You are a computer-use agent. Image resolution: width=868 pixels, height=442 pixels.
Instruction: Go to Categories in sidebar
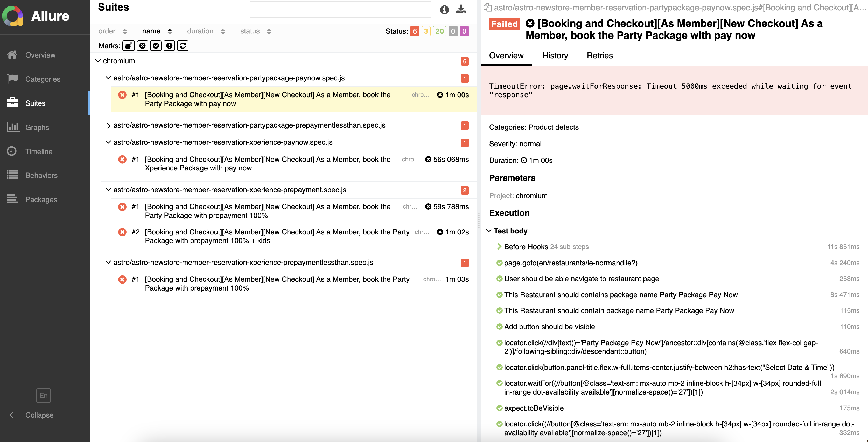pos(43,79)
